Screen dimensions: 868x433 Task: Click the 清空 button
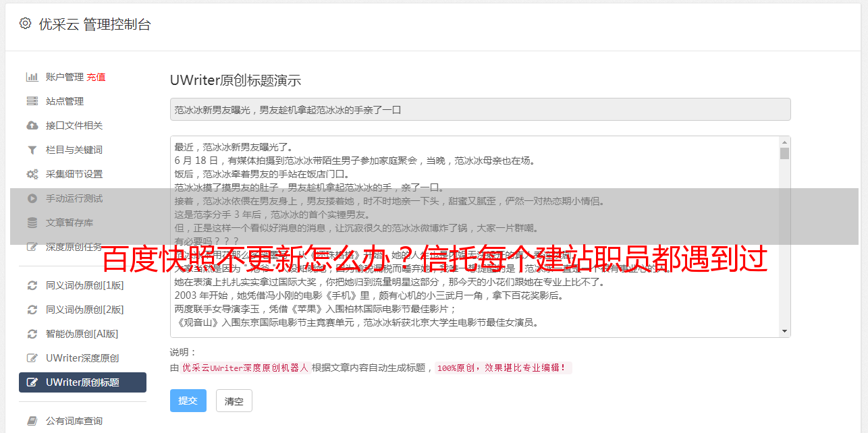(x=234, y=401)
